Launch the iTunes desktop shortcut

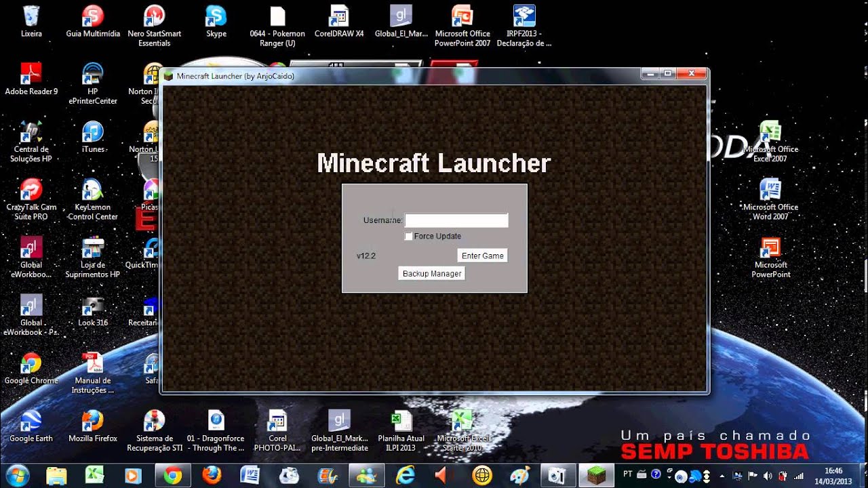(x=93, y=137)
